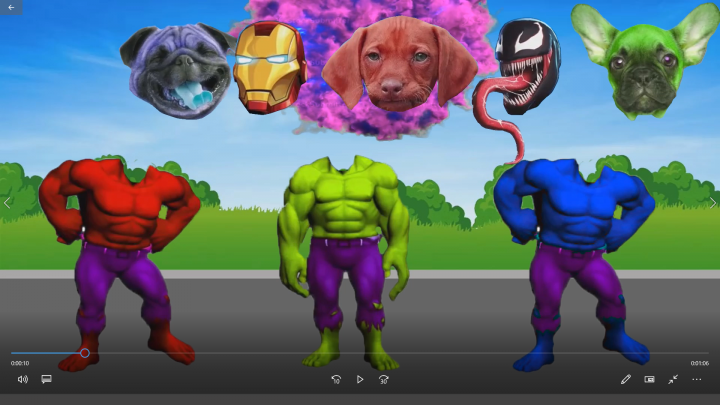Open the edit pencil menu
720x405 pixels.
[625, 379]
